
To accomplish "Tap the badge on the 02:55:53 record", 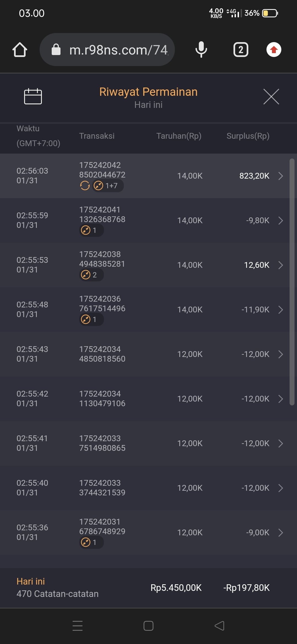I will 91,275.
